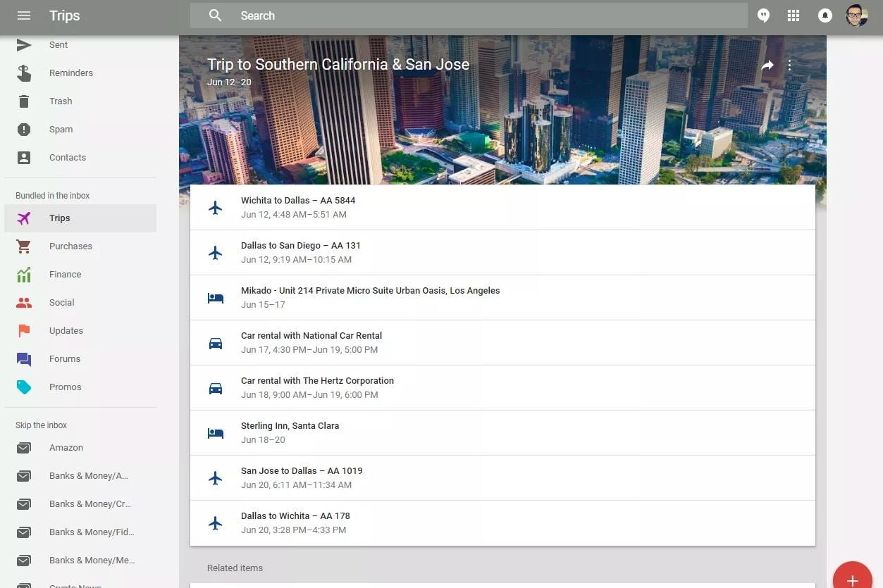Select the Purchases bundle
The height and width of the screenshot is (588, 883).
(x=70, y=246)
